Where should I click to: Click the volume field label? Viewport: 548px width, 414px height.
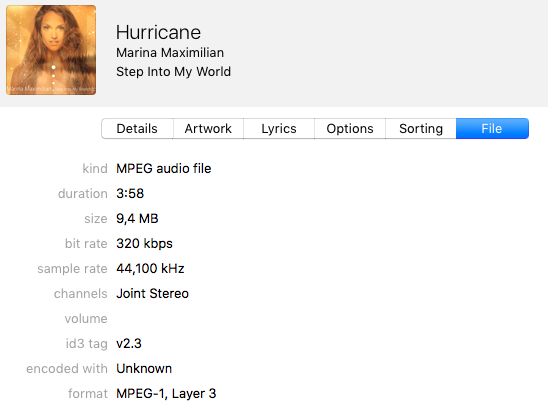(x=86, y=319)
